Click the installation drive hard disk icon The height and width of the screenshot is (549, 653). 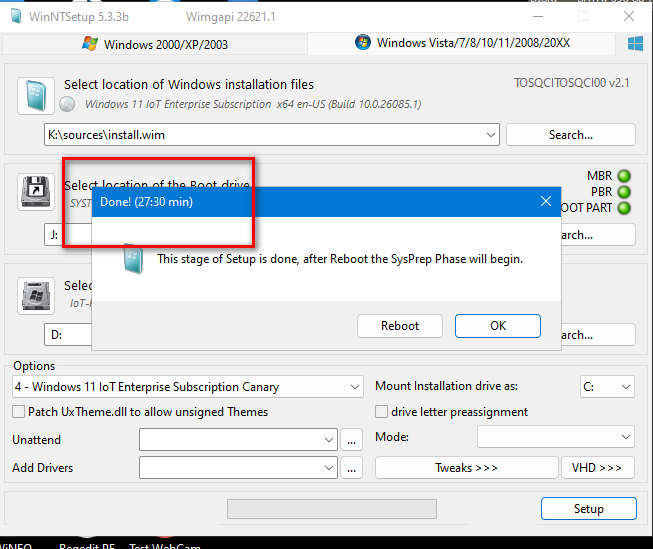tap(36, 296)
